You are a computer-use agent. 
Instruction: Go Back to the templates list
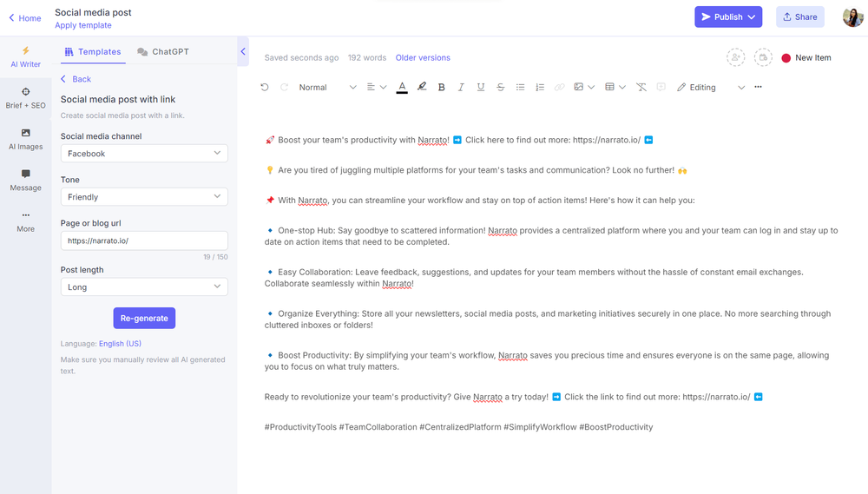pos(76,79)
